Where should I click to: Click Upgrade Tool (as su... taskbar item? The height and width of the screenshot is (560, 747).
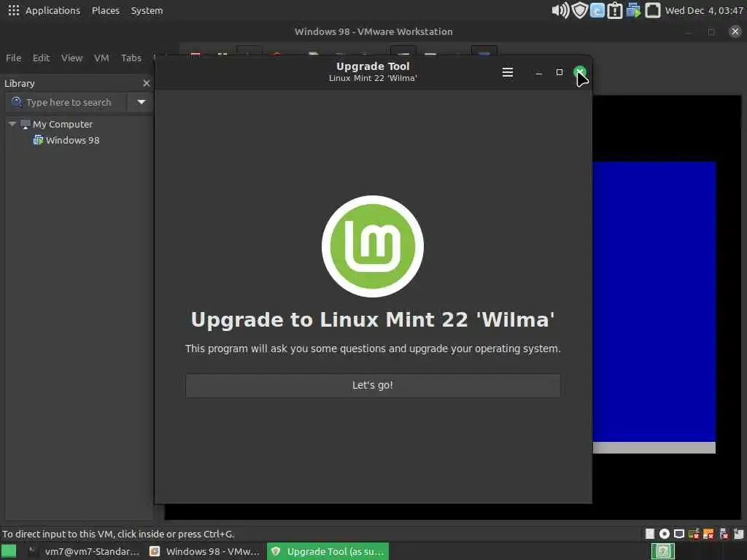(328, 551)
